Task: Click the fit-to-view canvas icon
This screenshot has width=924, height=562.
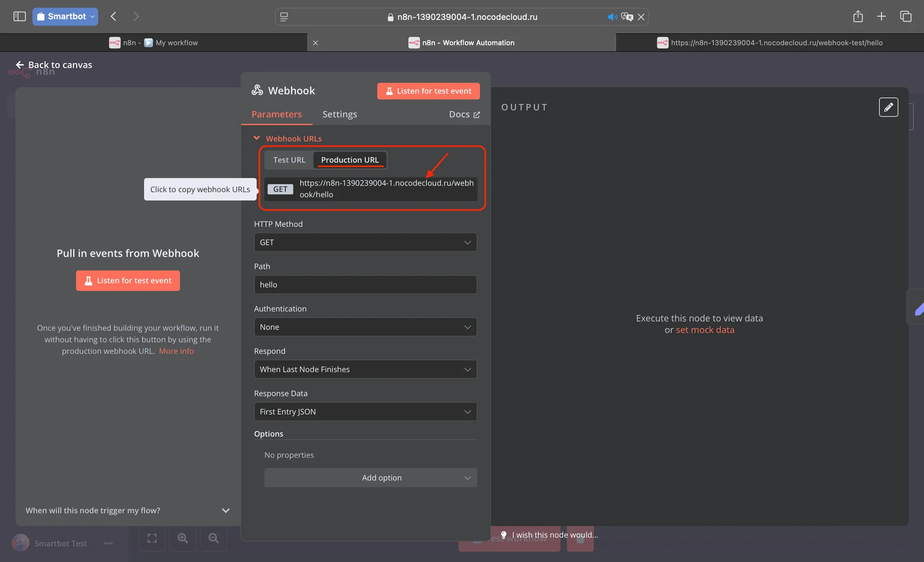Action: [152, 538]
